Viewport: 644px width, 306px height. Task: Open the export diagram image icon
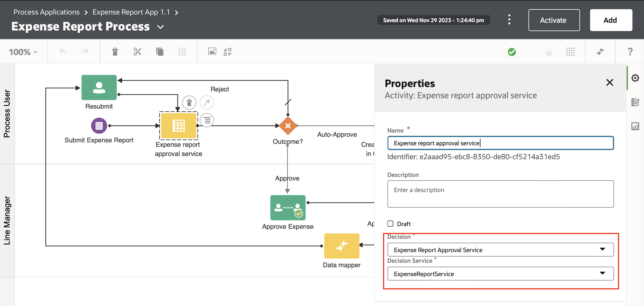[212, 51]
